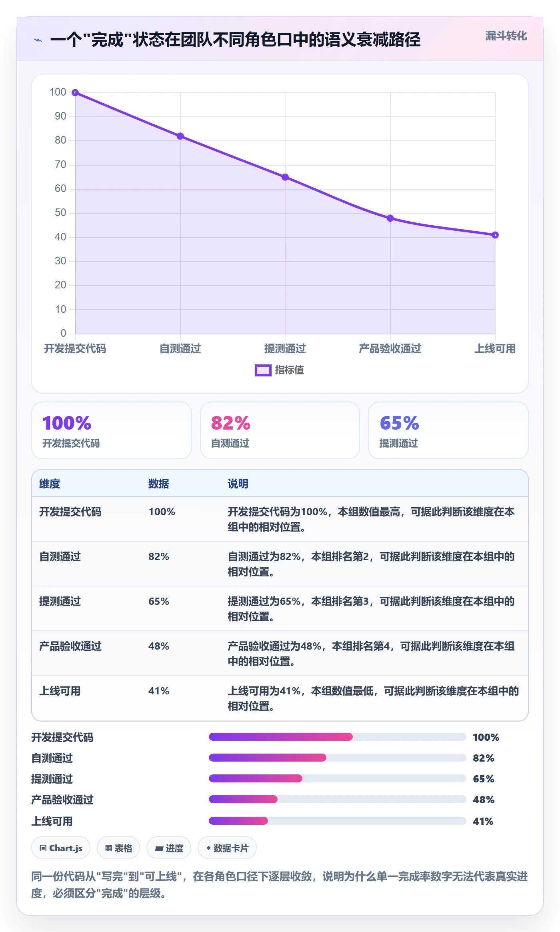
Task: Click the 表格 tag grid icon
Action: pos(108,848)
